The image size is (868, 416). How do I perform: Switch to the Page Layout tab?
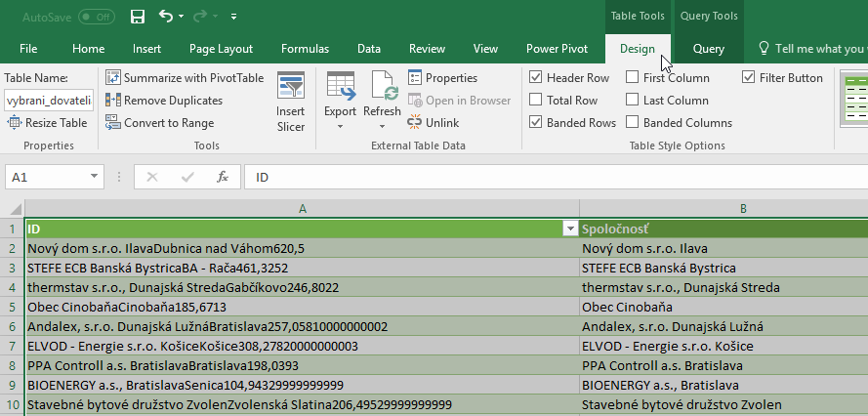click(x=221, y=49)
